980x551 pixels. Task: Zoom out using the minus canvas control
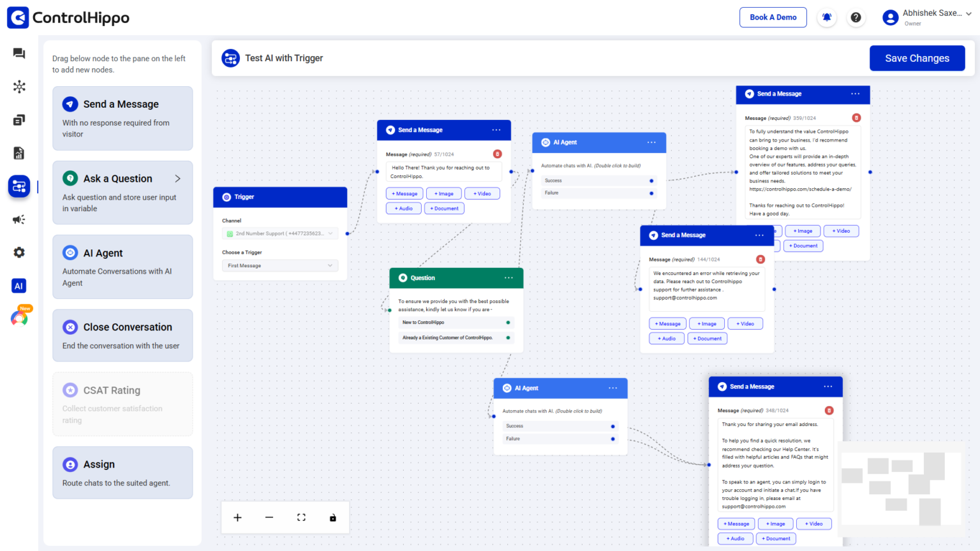click(x=269, y=517)
